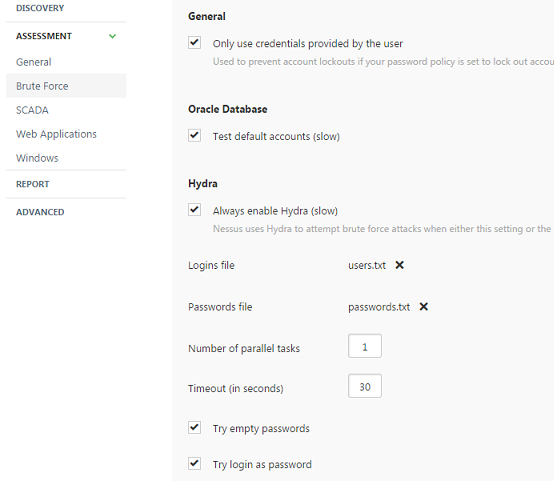Remove the passwords.txt file

pyautogui.click(x=423, y=306)
